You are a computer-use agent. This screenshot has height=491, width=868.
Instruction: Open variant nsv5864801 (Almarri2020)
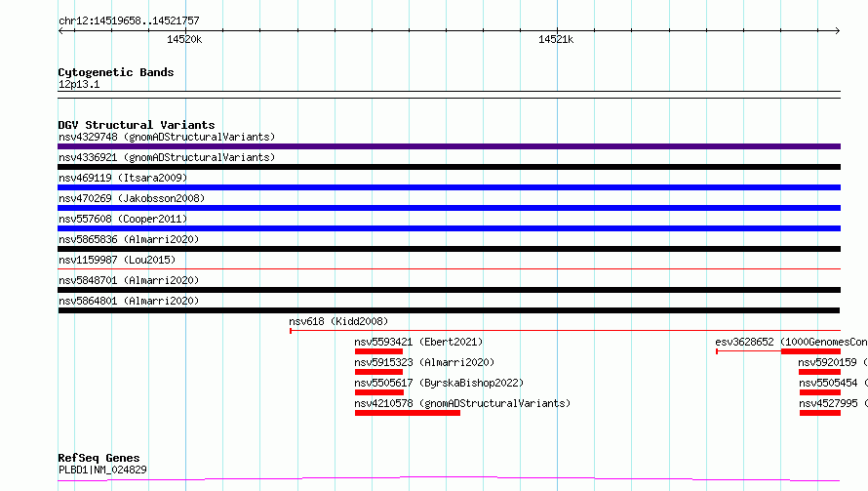coord(129,301)
